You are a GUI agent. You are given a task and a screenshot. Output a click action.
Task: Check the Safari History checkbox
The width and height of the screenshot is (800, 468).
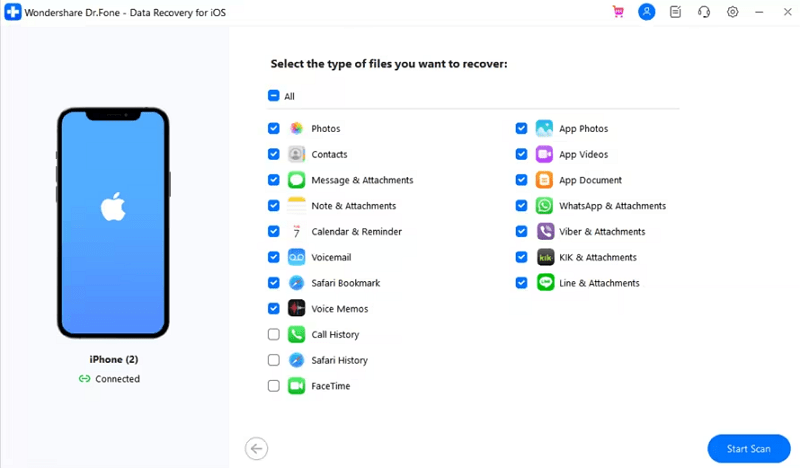(274, 360)
